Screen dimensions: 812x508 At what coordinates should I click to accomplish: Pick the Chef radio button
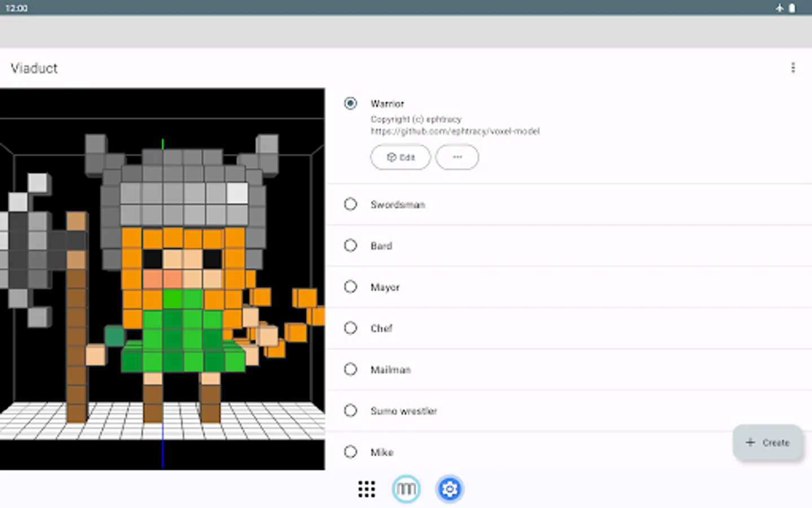[350, 328]
